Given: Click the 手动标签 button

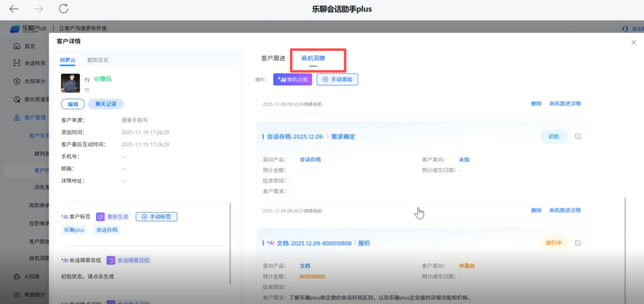Looking at the screenshot, I should pyautogui.click(x=156, y=217).
